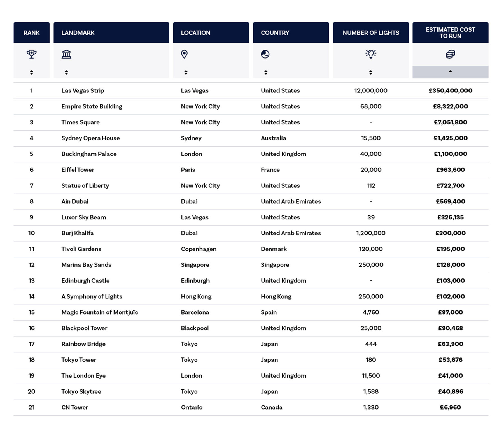
Task: Click the Country column header
Action: click(275, 33)
